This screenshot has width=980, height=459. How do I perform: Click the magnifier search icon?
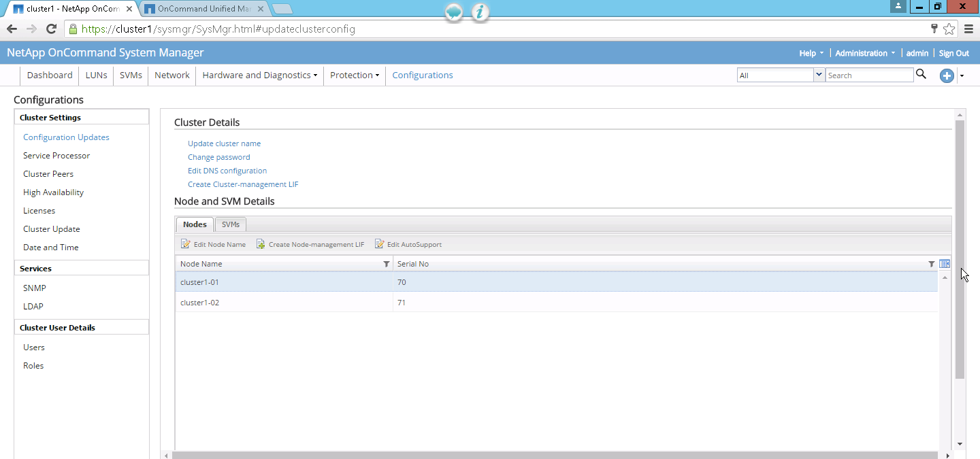(921, 75)
